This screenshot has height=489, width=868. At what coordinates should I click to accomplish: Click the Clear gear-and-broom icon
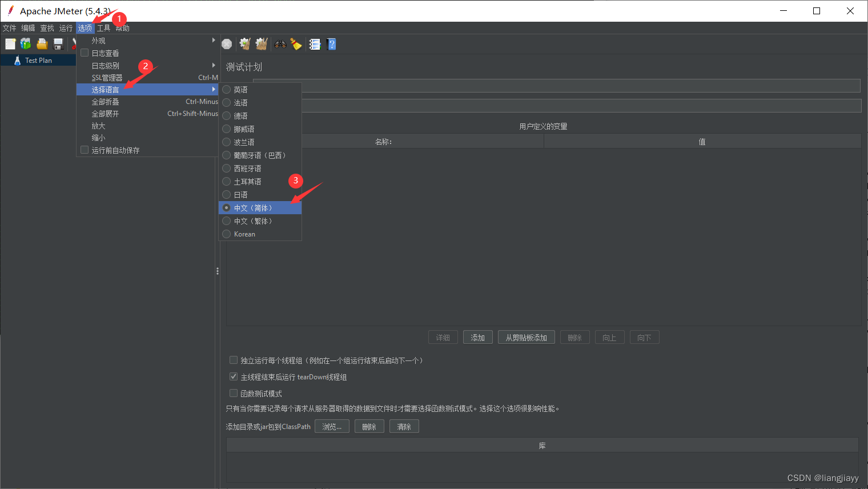tap(245, 44)
